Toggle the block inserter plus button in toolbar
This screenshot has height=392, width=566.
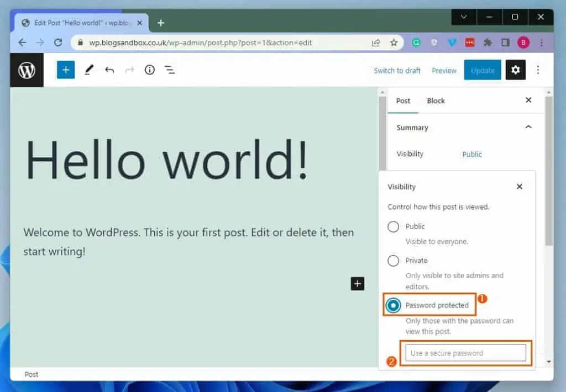(x=66, y=70)
